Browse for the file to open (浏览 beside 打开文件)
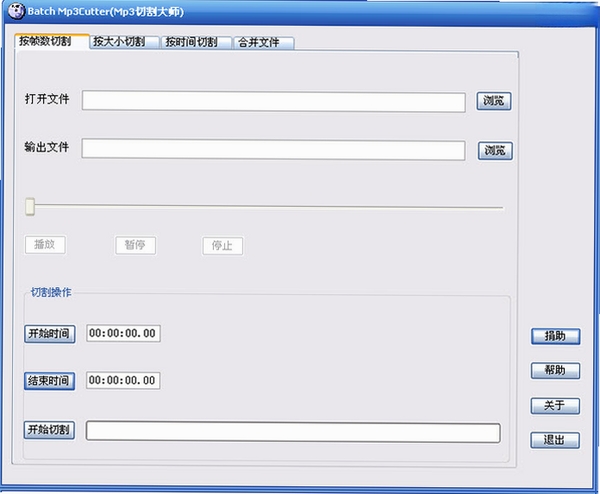 (x=494, y=101)
